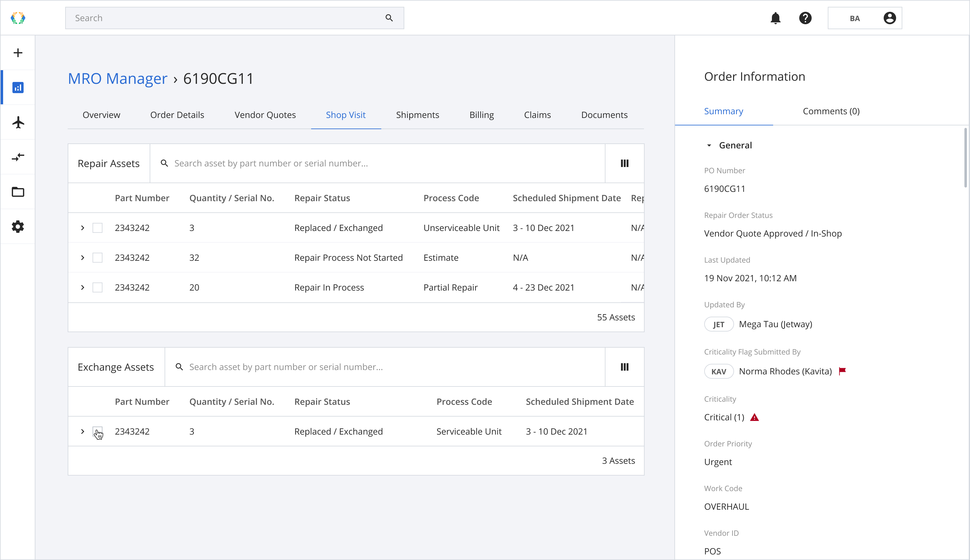Click search icon in Repair Assets search
970x560 pixels.
click(x=164, y=164)
